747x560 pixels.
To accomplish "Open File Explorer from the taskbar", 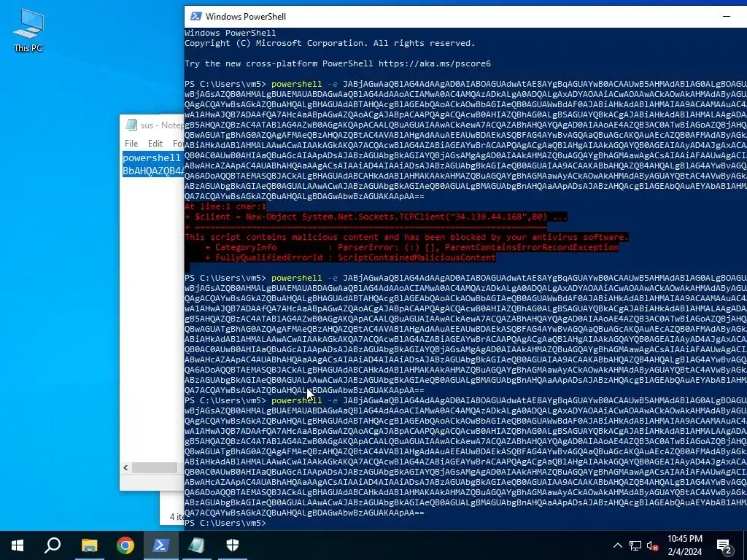I will 89,545.
